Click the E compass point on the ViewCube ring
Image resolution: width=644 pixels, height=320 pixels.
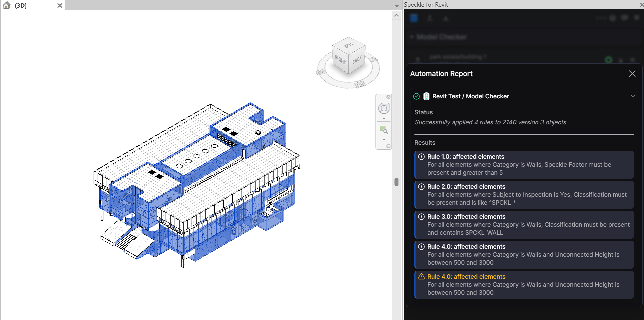click(x=360, y=85)
